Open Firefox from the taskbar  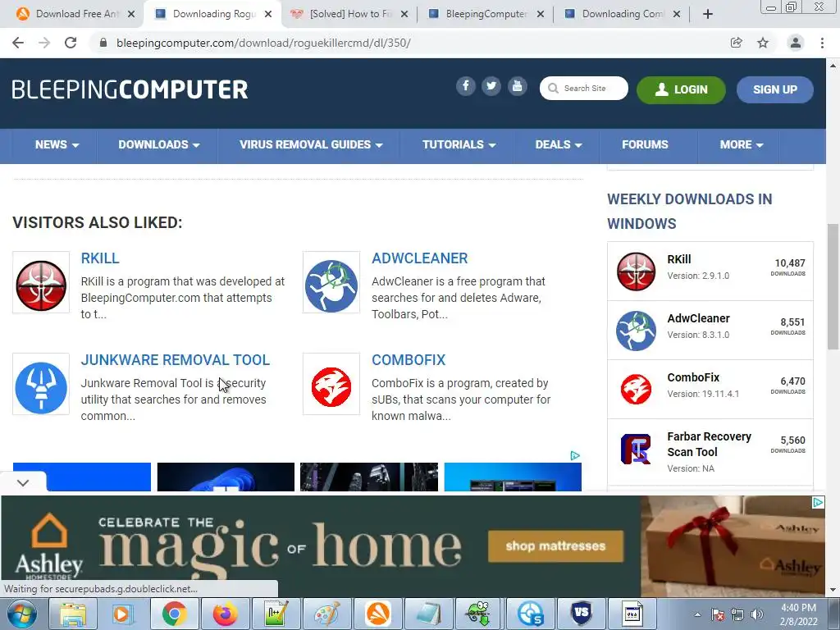(x=226, y=614)
